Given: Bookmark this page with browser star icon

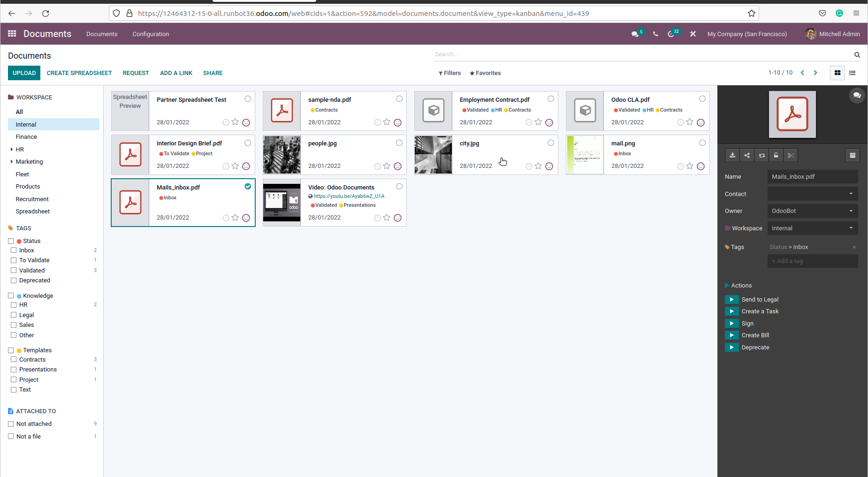Looking at the screenshot, I should (751, 13).
